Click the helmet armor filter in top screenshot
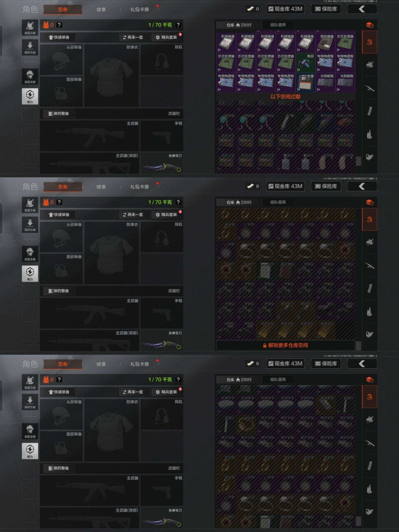This screenshot has width=399, height=532. coord(369,65)
